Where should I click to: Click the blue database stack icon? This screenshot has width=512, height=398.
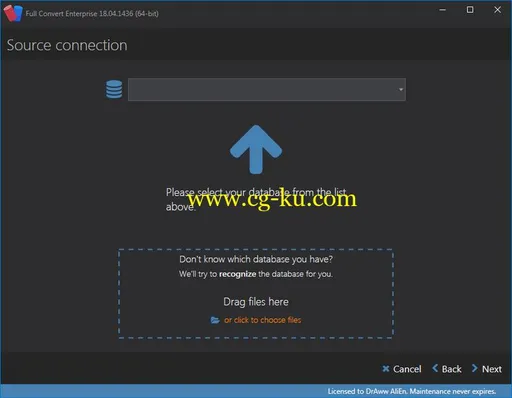pyautogui.click(x=114, y=89)
